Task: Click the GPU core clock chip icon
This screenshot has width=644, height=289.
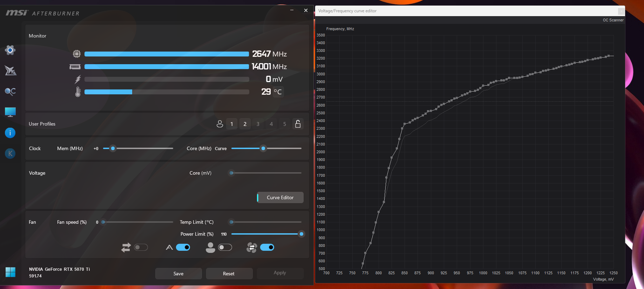Action: click(77, 54)
